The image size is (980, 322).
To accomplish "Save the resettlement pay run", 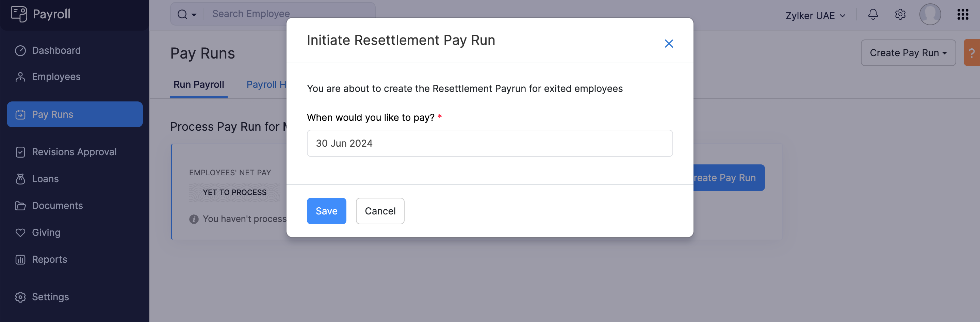I will pyautogui.click(x=326, y=211).
